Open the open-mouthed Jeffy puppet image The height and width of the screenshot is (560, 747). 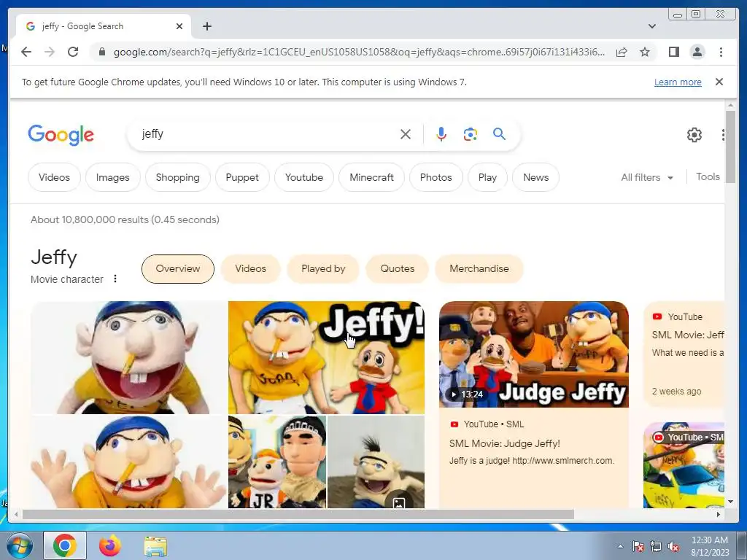click(x=128, y=357)
